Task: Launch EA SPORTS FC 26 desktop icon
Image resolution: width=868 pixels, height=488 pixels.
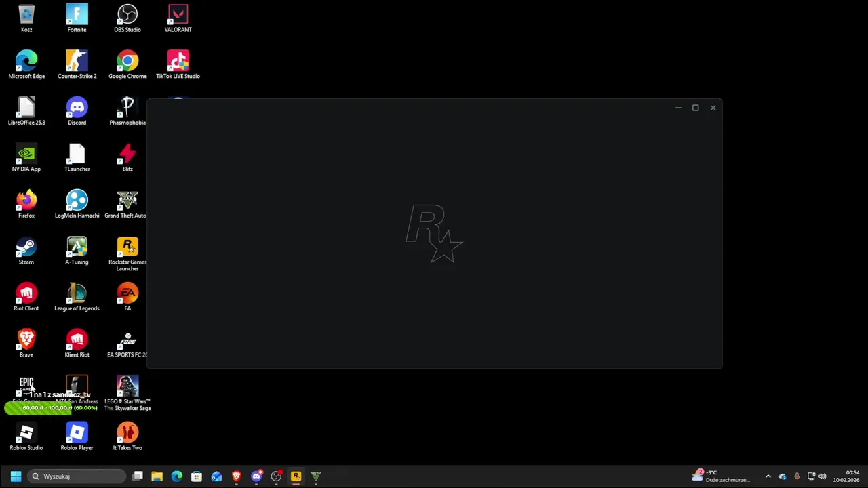Action: [127, 343]
